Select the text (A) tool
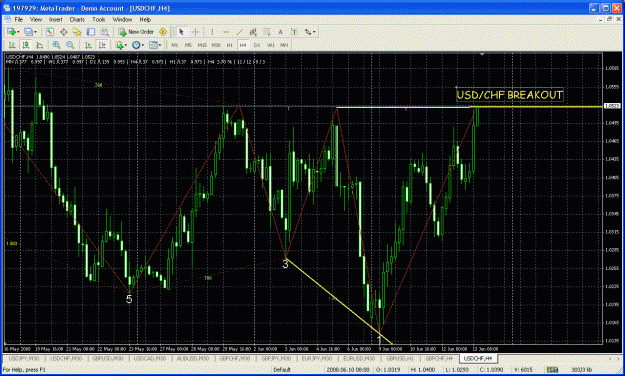The image size is (625, 376). click(x=280, y=32)
